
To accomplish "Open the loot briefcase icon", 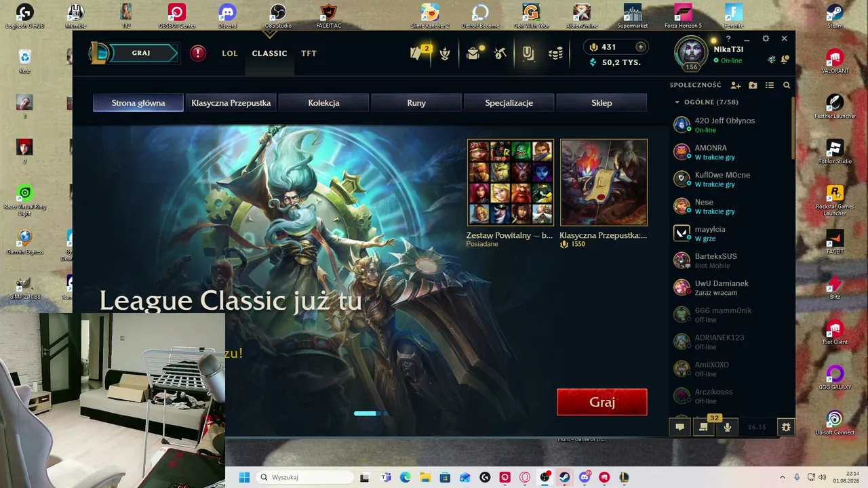I will 474,53.
